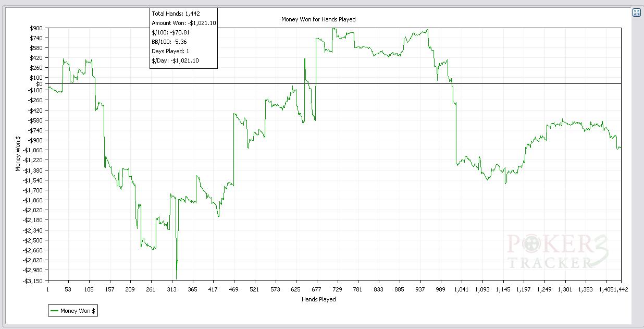Click the green line swatch in the legend

54,311
